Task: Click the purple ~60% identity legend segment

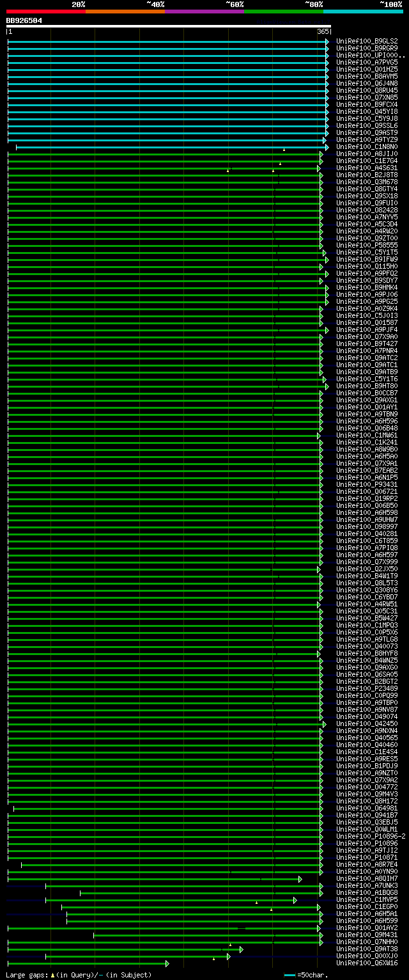Action: coord(204,12)
